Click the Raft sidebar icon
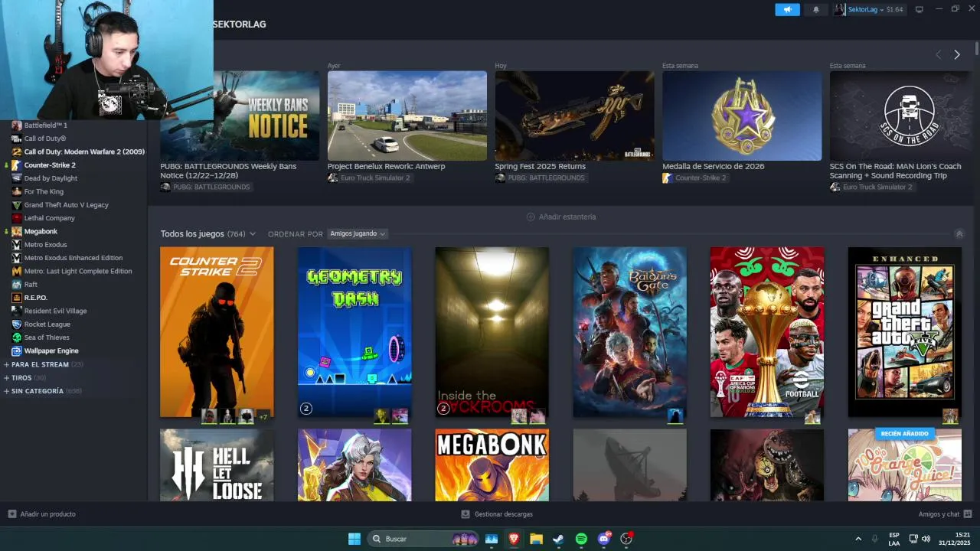This screenshot has height=551, width=980. 16,285
